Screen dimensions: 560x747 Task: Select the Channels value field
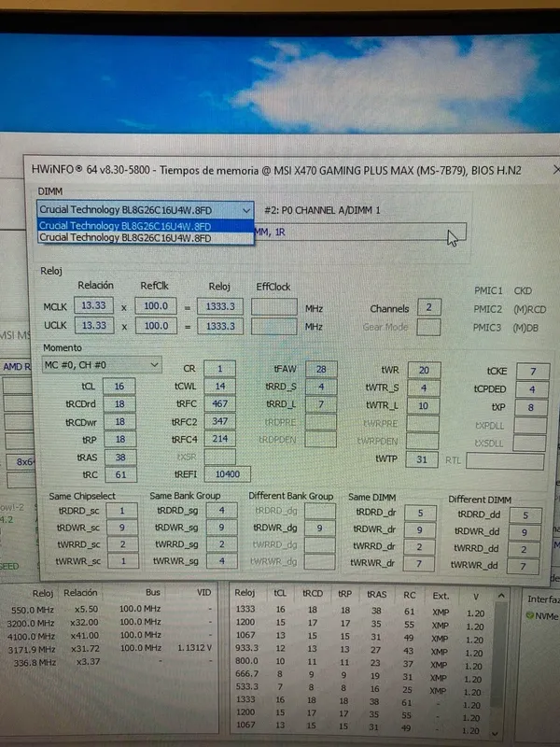pos(428,307)
